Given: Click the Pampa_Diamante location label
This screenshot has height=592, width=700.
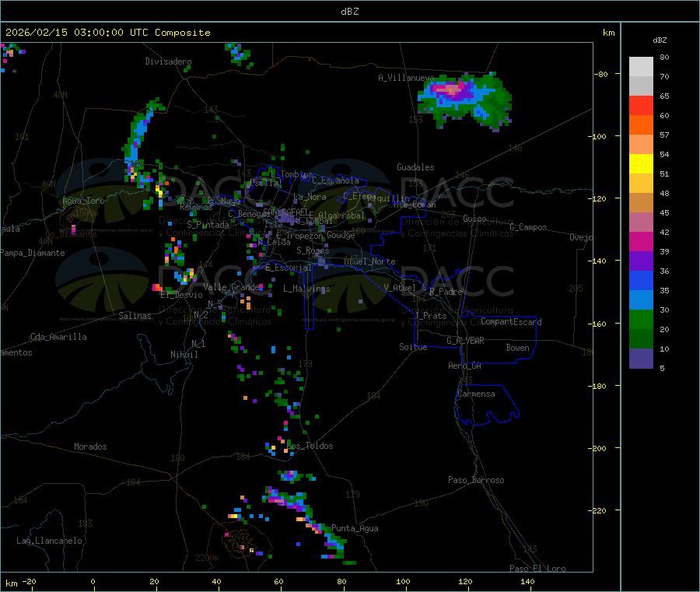Looking at the screenshot, I should point(32,253).
